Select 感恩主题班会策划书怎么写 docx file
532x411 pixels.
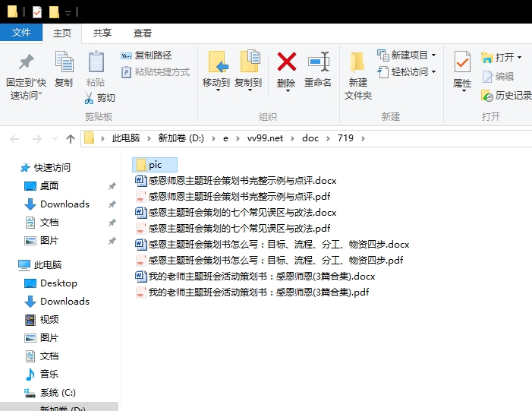272,244
